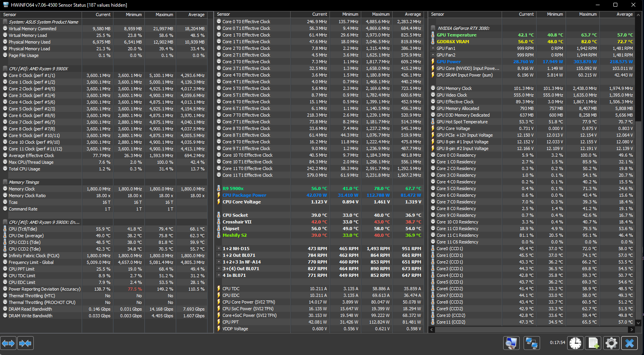Select the CPU [#0]: AMD Ryzen 9 5900X group
Screen dimensions: 644x355
38,69
